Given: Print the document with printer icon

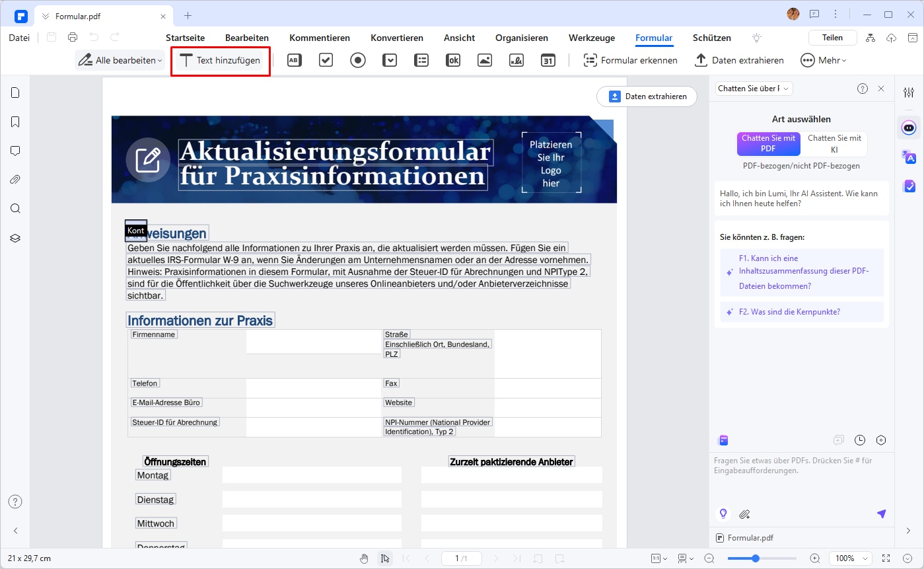Looking at the screenshot, I should coord(73,38).
